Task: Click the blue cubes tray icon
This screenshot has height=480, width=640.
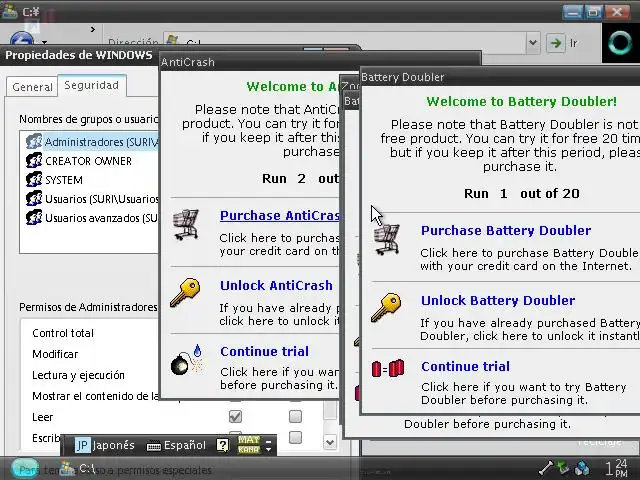Action: tap(582, 468)
